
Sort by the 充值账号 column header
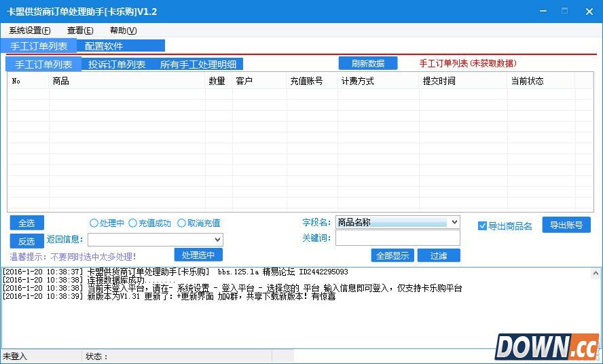pos(312,81)
